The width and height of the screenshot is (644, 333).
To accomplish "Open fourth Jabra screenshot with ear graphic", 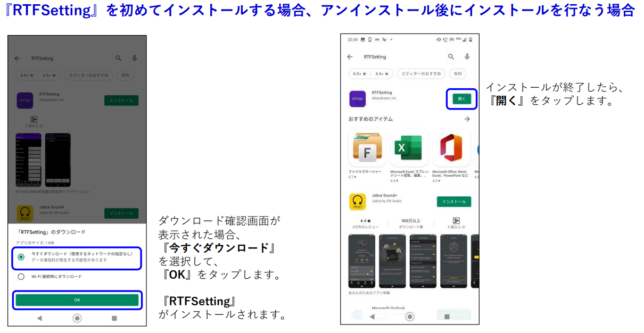I will 453,261.
